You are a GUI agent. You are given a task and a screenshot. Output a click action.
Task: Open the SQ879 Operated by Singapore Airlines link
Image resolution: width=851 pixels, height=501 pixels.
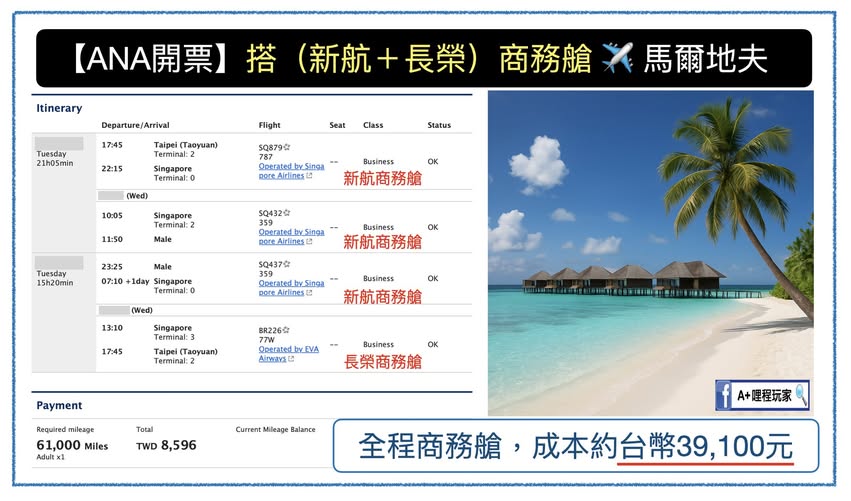(x=290, y=171)
